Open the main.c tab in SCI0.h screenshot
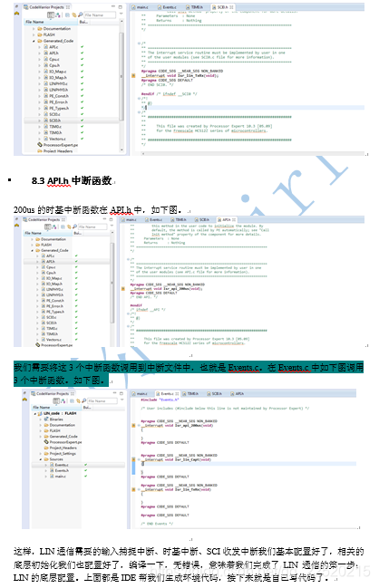 (x=140, y=7)
